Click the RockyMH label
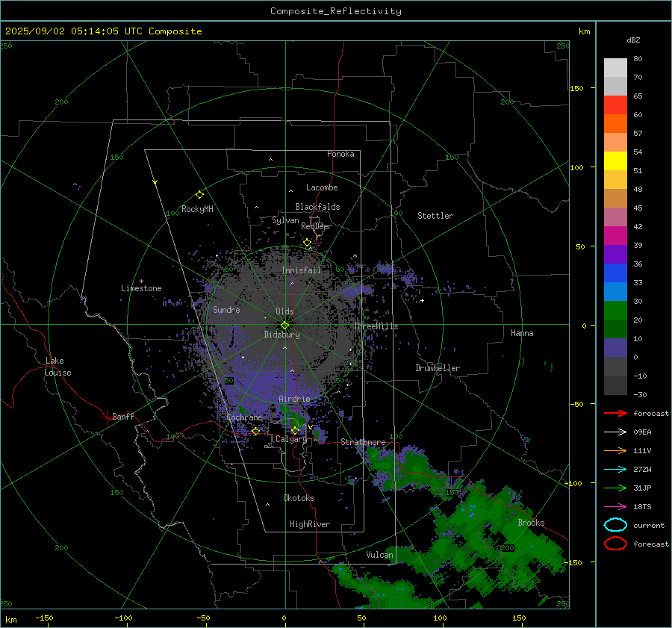The width and height of the screenshot is (672, 628). click(x=197, y=209)
